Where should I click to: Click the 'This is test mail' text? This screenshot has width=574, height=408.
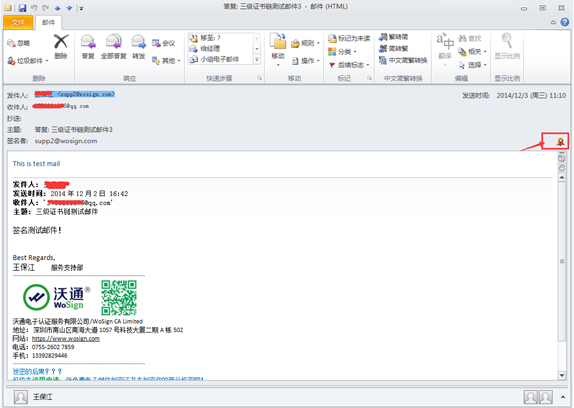(x=36, y=164)
